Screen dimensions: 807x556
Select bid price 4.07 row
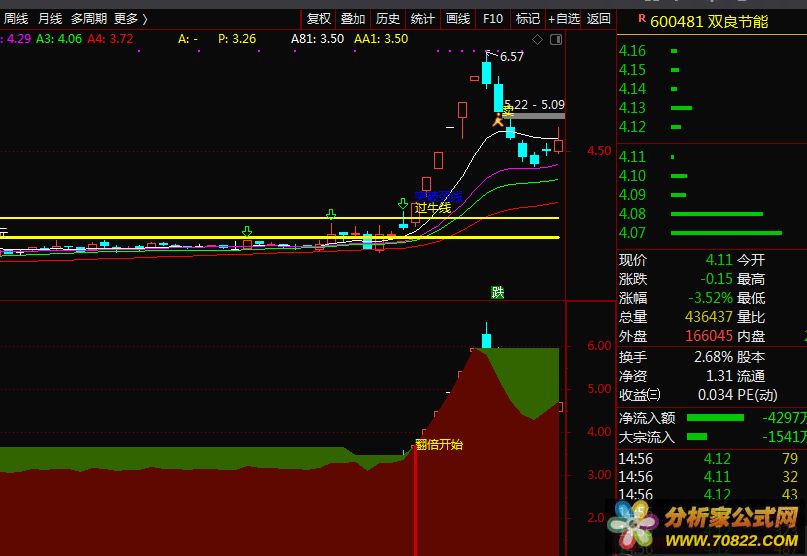tap(712, 233)
